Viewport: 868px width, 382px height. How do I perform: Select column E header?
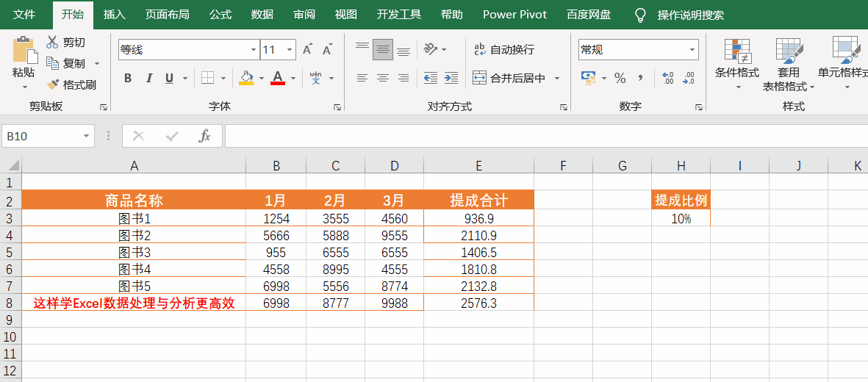pyautogui.click(x=479, y=165)
